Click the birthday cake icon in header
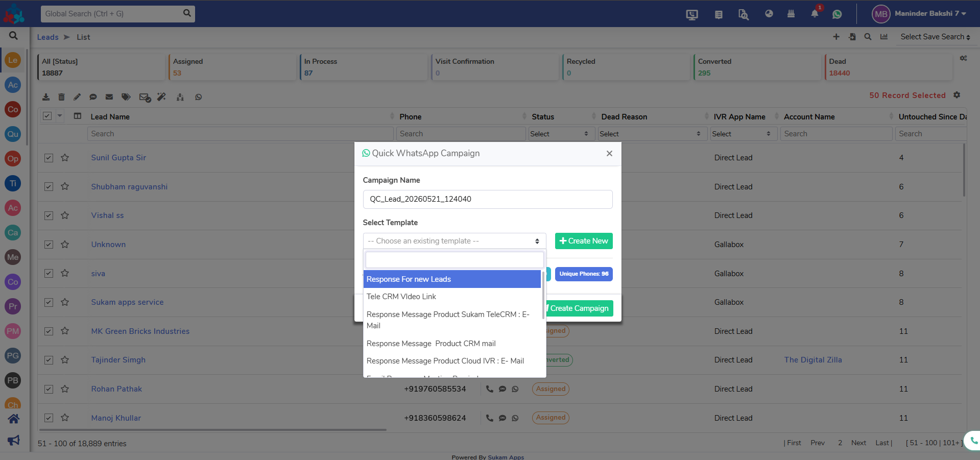 [791, 14]
